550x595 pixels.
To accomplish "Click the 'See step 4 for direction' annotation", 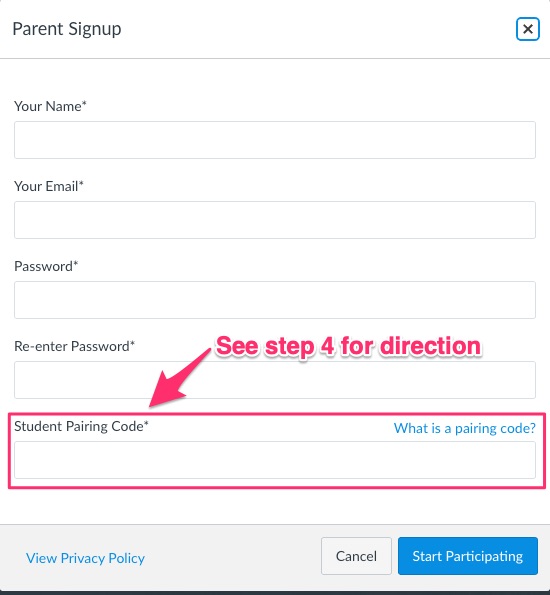I will (x=348, y=346).
